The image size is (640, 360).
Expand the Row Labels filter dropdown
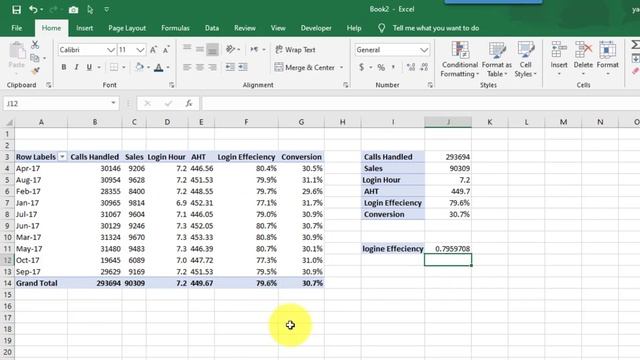(x=62, y=157)
